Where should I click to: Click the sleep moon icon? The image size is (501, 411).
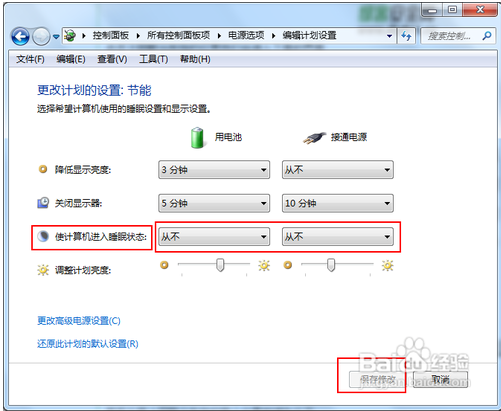[43, 237]
